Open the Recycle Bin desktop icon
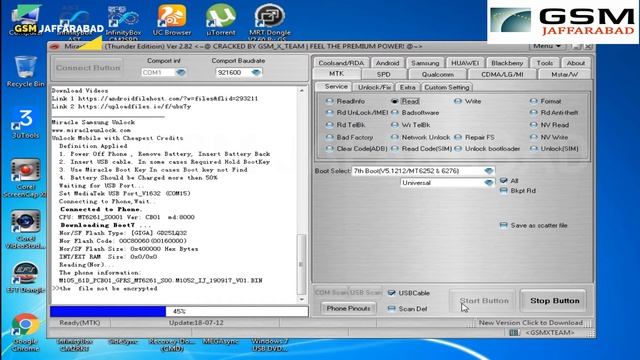The width and height of the screenshot is (640, 360). click(x=25, y=71)
